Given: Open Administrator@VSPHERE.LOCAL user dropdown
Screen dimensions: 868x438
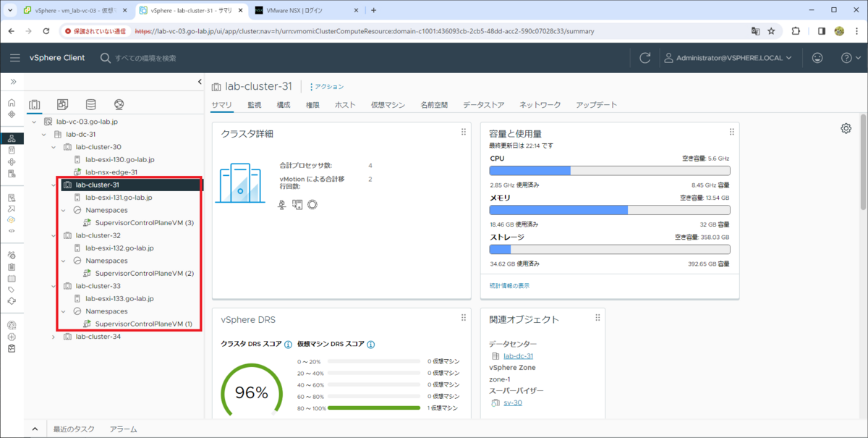Looking at the screenshot, I should [728, 58].
